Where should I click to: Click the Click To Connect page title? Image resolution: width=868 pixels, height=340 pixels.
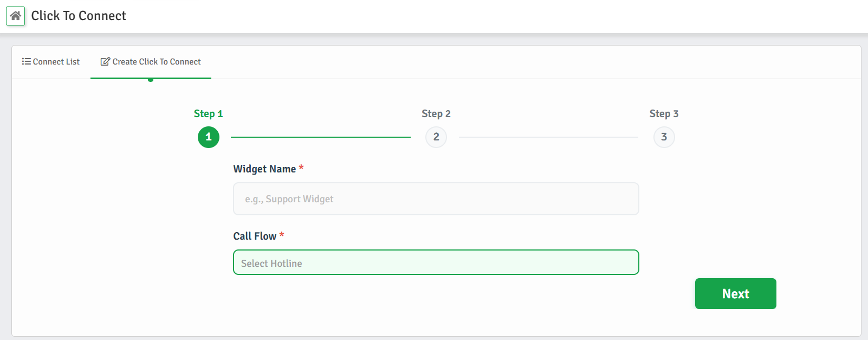[78, 16]
